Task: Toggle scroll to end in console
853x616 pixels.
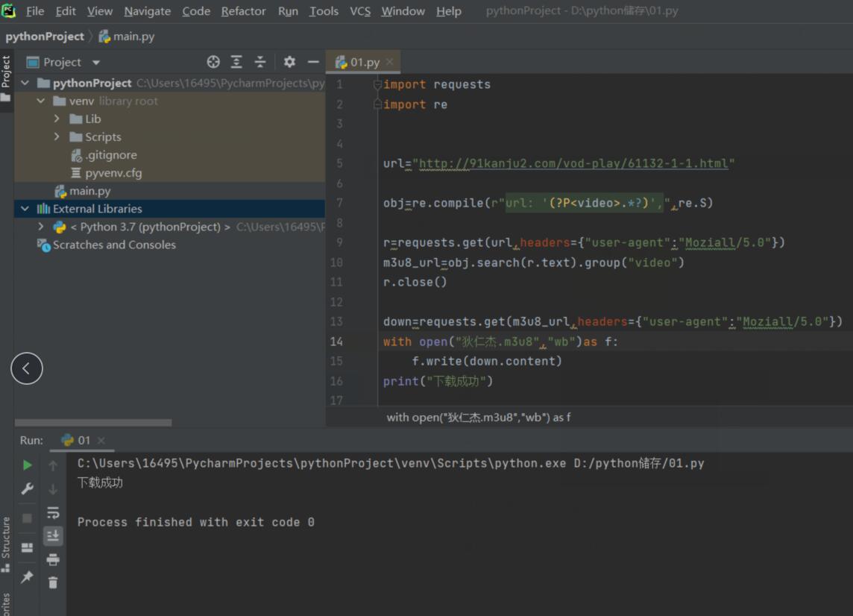Action: pyautogui.click(x=53, y=535)
